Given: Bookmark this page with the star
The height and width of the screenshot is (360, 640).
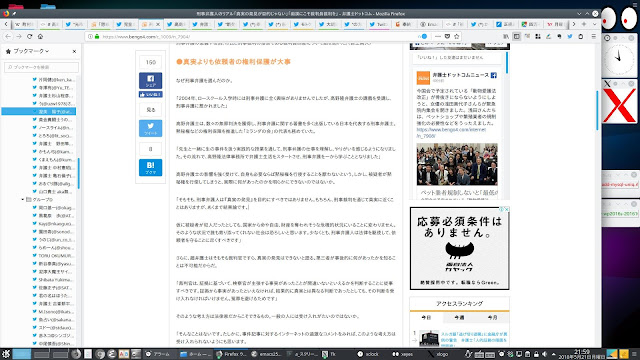Looking at the screenshot, I should tap(457, 36).
